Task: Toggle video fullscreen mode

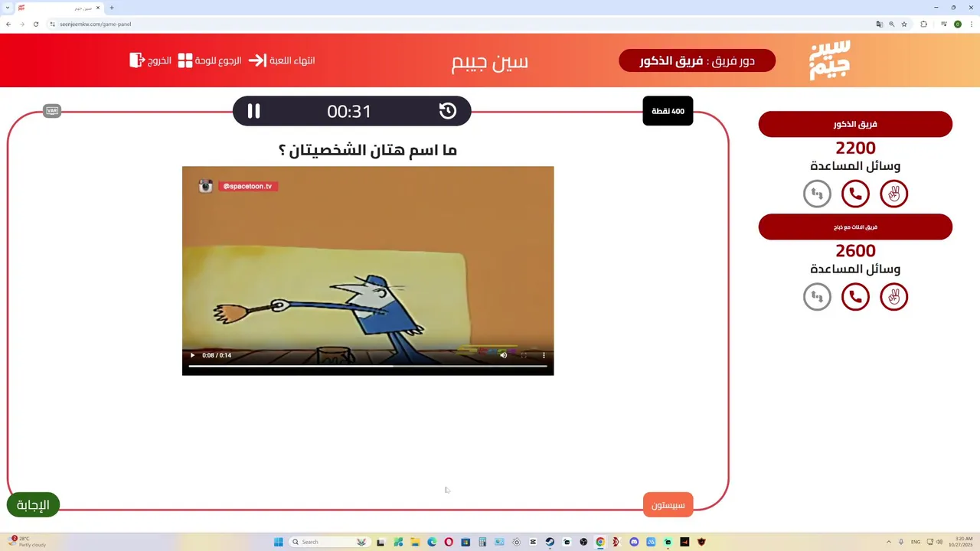Action: 524,355
